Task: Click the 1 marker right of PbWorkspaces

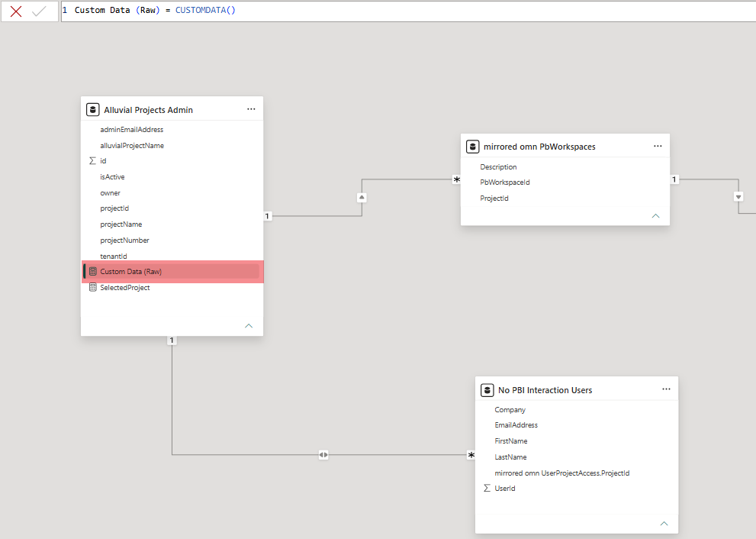Action: [674, 179]
